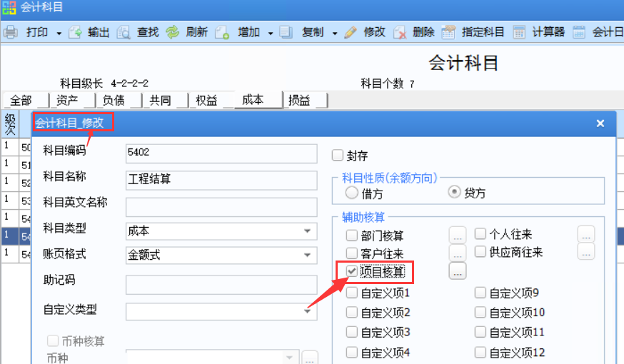This screenshot has height=364, width=624.
Task: Refresh the account list via 刷新
Action: (173, 32)
